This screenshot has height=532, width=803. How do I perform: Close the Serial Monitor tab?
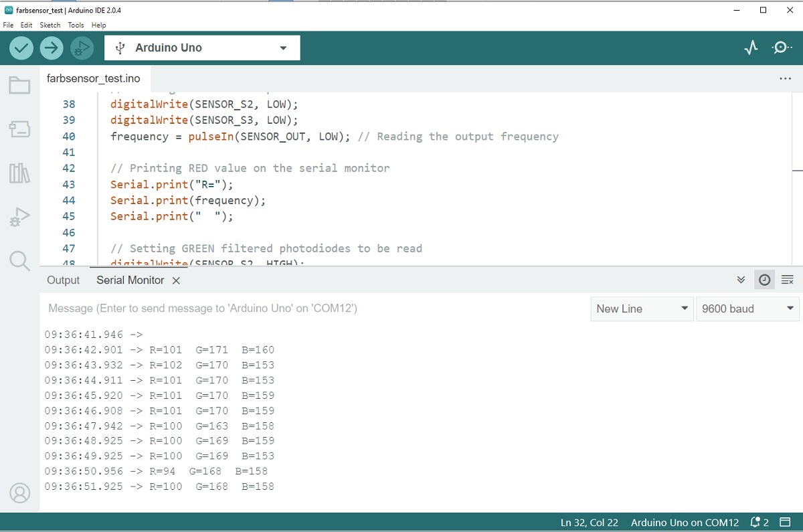(176, 280)
